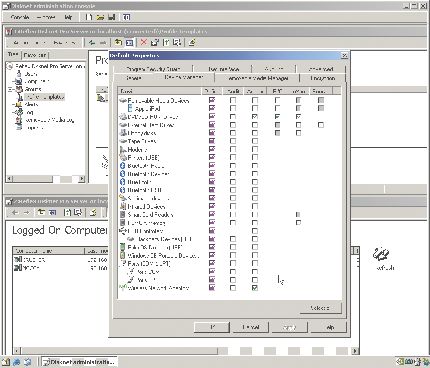
Task: Open Properties icon next to red X
Action: 154,42
